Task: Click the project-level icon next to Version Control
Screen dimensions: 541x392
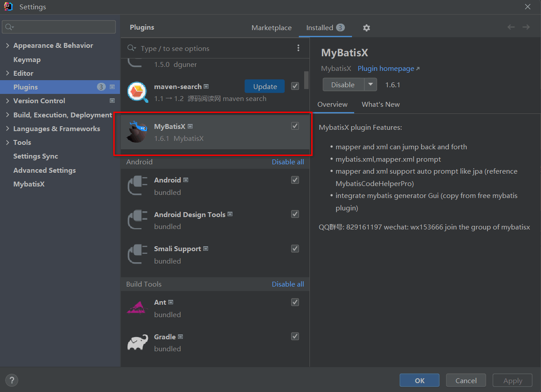Action: (x=112, y=101)
